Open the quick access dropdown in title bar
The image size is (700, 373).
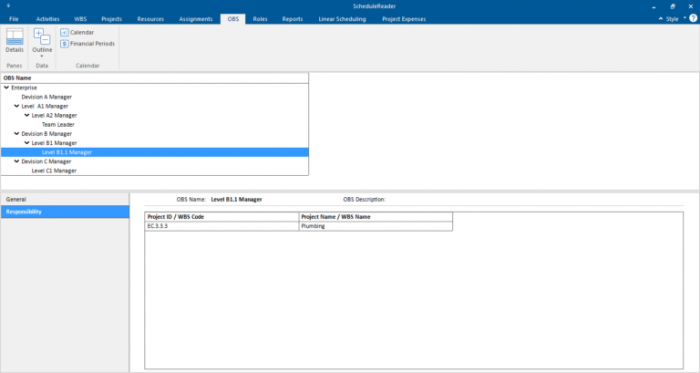point(8,6)
